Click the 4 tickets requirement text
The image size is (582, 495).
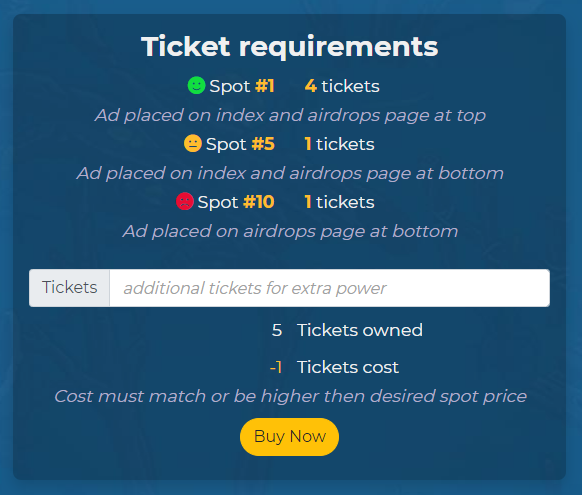[342, 86]
